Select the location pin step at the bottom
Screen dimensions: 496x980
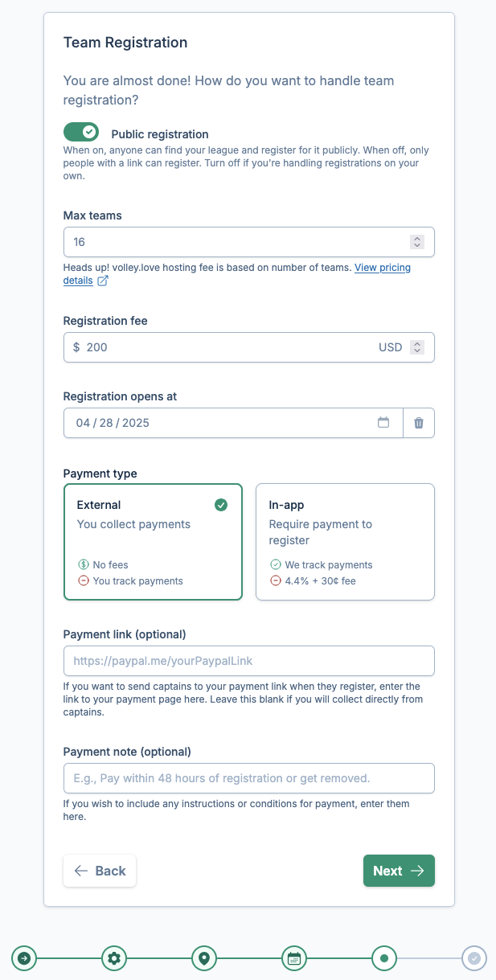click(204, 958)
